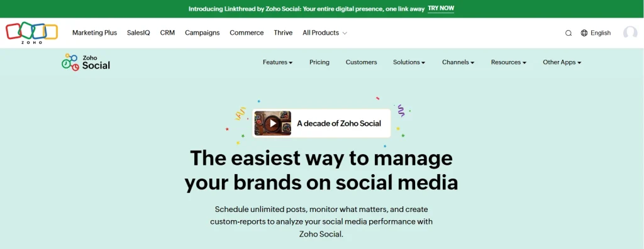Click the Zoho Social logo
644x249 pixels.
coord(86,62)
